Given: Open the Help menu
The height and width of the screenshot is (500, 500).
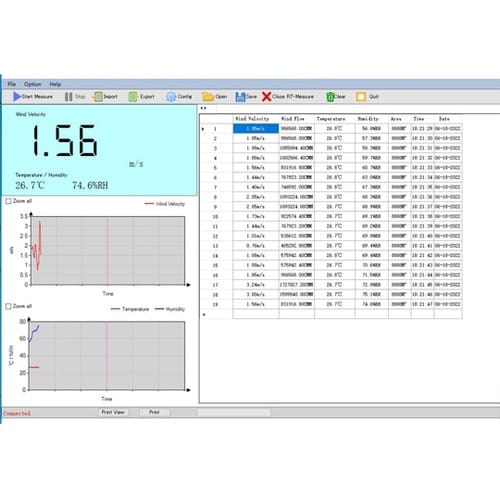Looking at the screenshot, I should click(x=55, y=84).
